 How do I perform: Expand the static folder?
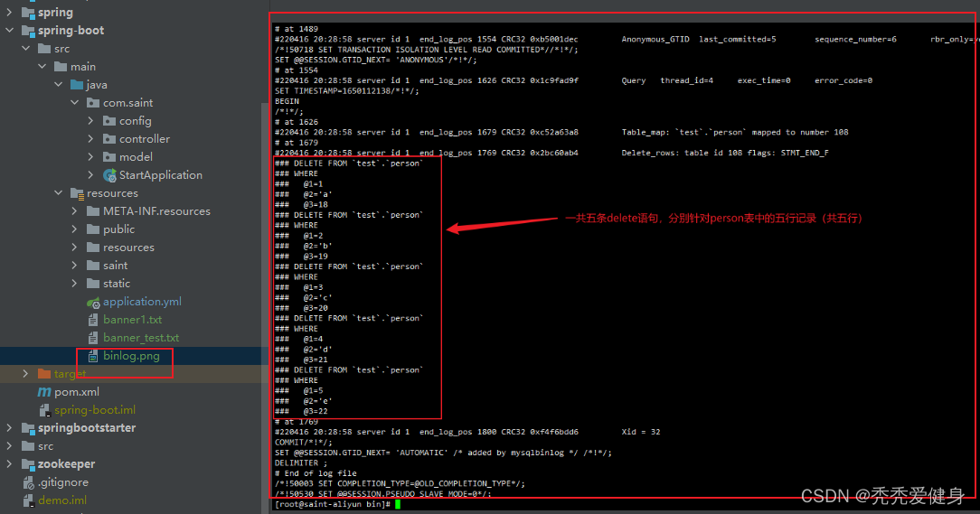(74, 284)
